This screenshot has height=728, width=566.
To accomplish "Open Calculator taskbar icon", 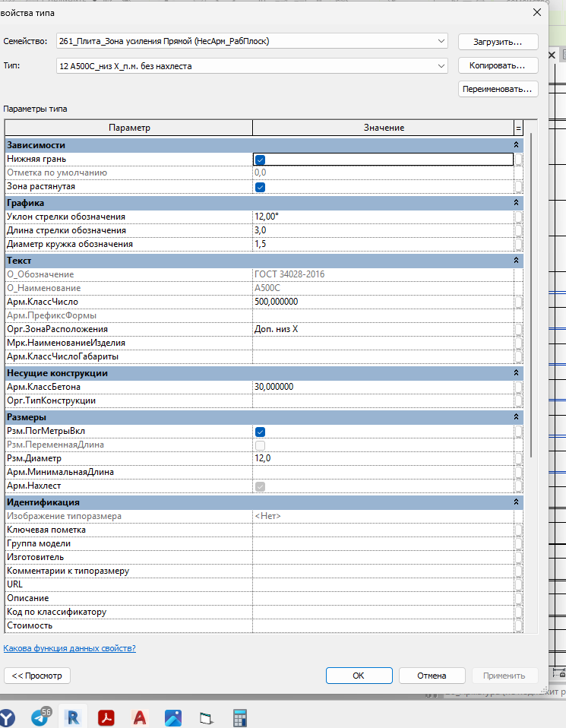I will pyautogui.click(x=240, y=718).
